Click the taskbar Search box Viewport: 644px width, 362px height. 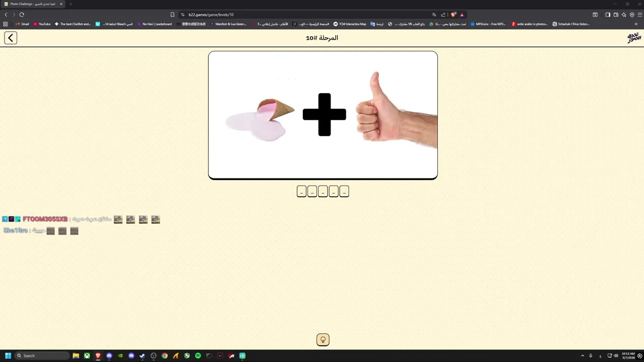click(42, 356)
